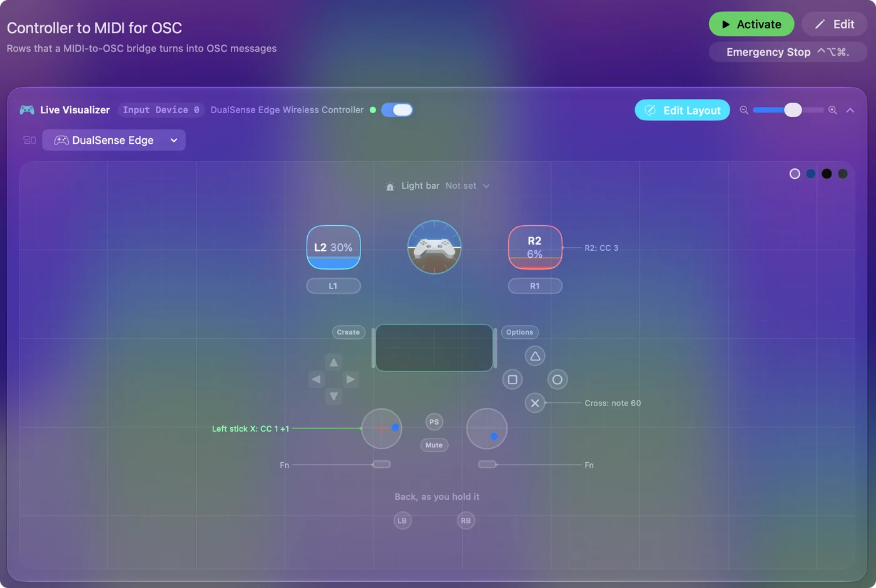The width and height of the screenshot is (876, 588).
Task: Click the Circle face button
Action: [558, 379]
